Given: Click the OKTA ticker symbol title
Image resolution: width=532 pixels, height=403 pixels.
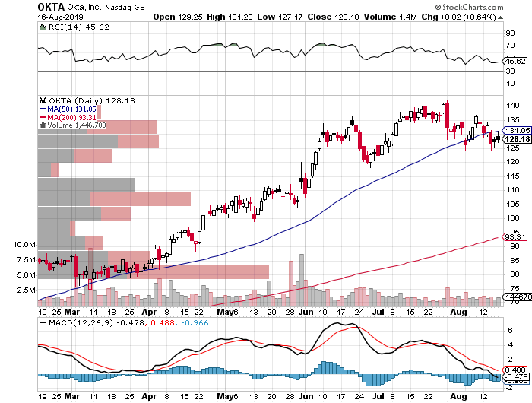Looking at the screenshot, I should [x=51, y=7].
